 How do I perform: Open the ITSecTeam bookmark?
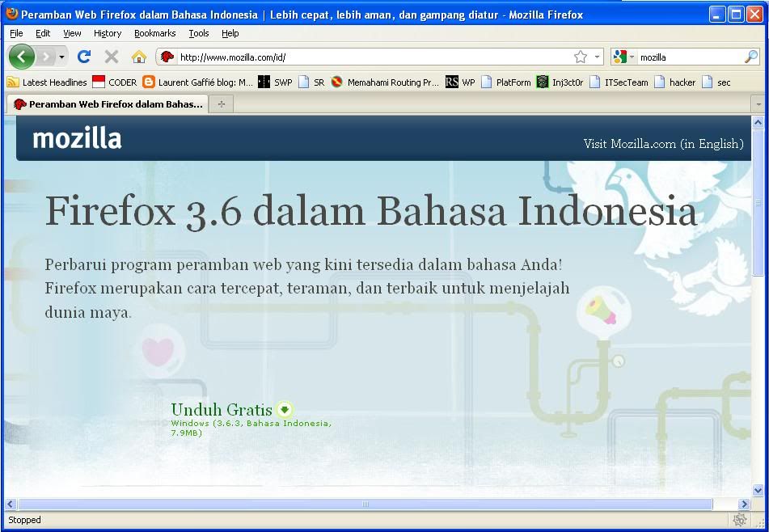point(619,82)
